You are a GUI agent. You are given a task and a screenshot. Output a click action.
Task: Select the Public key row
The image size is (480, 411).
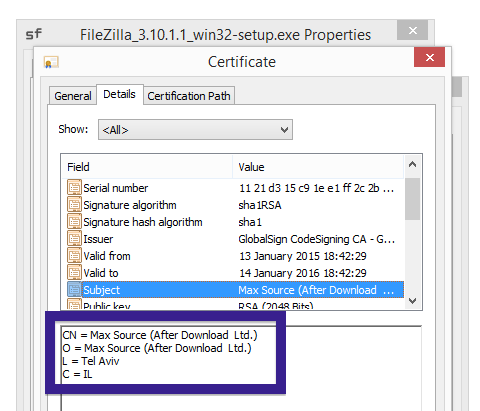(233, 304)
